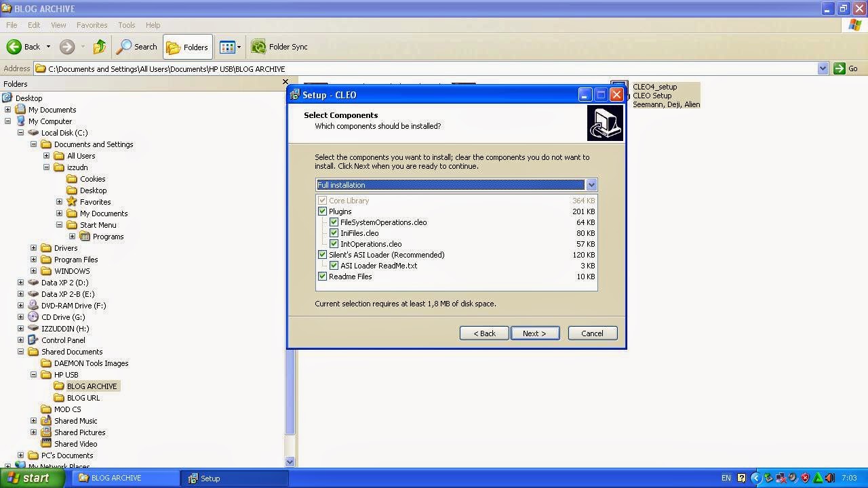Image resolution: width=868 pixels, height=488 pixels.
Task: Click the network connection tray icon
Action: pos(781,478)
